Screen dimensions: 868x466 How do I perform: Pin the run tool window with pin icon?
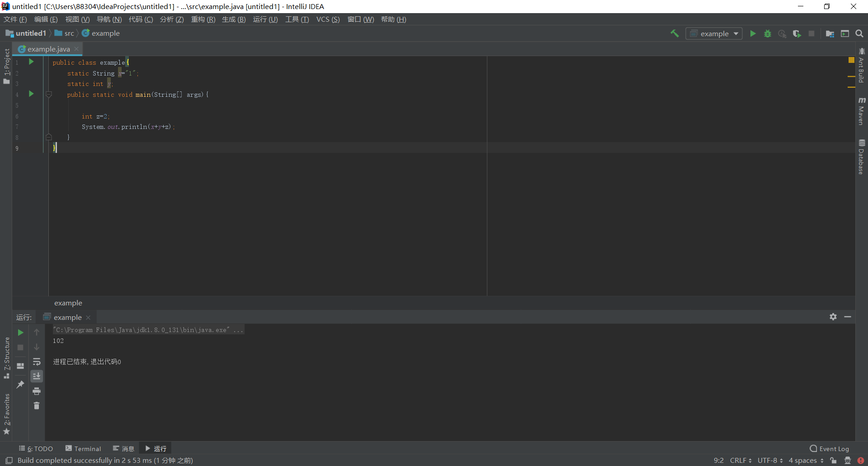click(20, 384)
